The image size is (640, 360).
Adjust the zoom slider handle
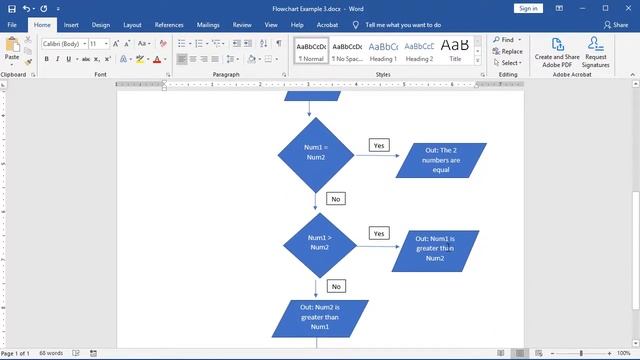581,353
